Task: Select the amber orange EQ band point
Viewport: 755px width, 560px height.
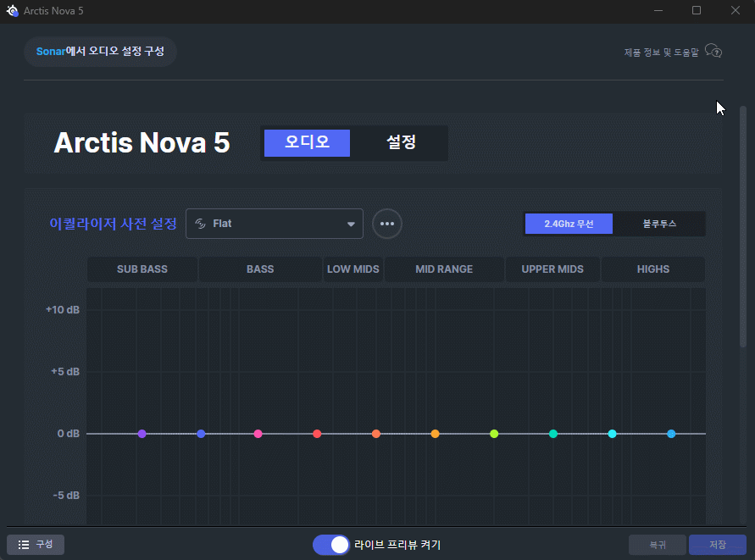Action: point(436,434)
